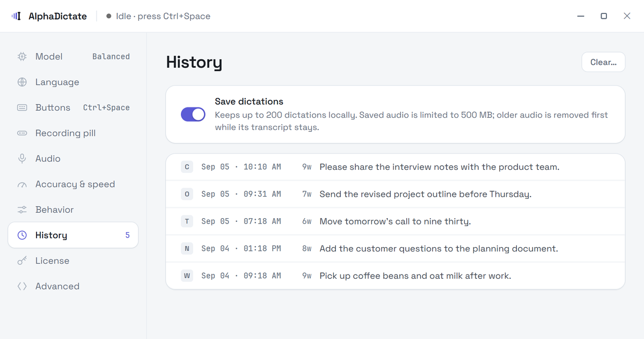Switch to the Language tab
This screenshot has height=339, width=644.
(73, 82)
